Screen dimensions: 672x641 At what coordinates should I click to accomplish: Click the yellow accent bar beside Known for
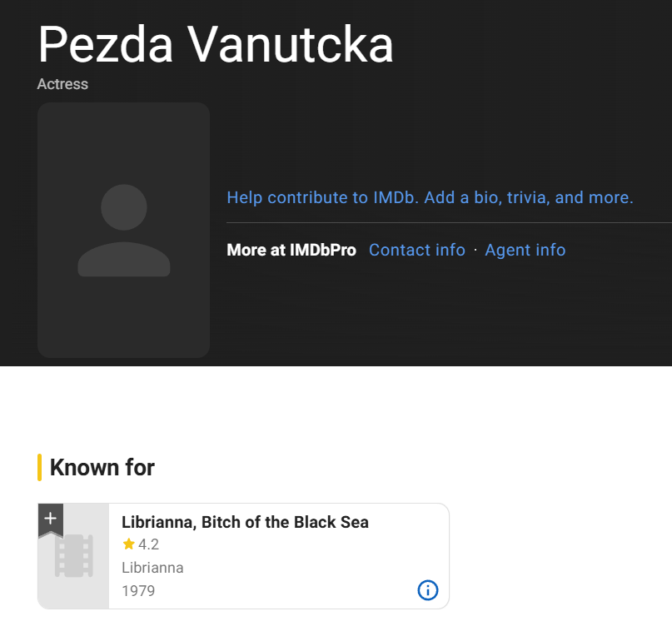tap(39, 468)
